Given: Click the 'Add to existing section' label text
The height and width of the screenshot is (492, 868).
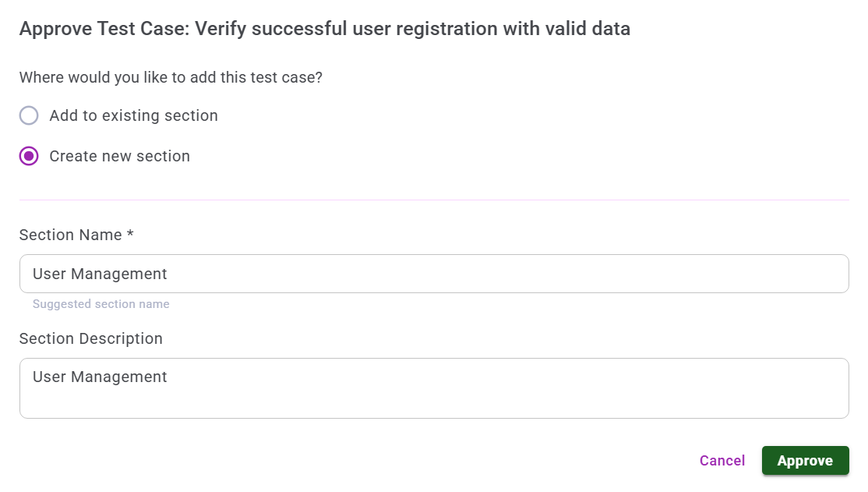Looking at the screenshot, I should pos(133,116).
